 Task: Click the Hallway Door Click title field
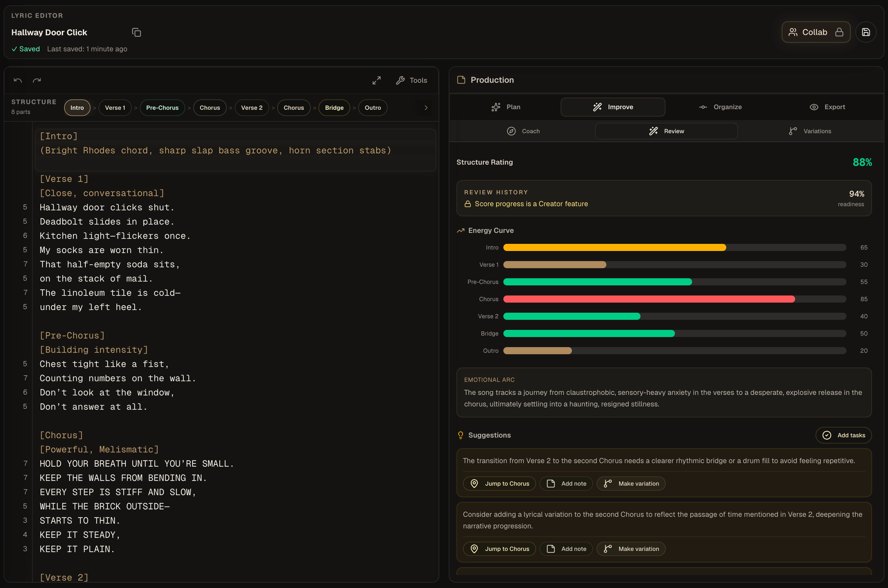(x=49, y=33)
